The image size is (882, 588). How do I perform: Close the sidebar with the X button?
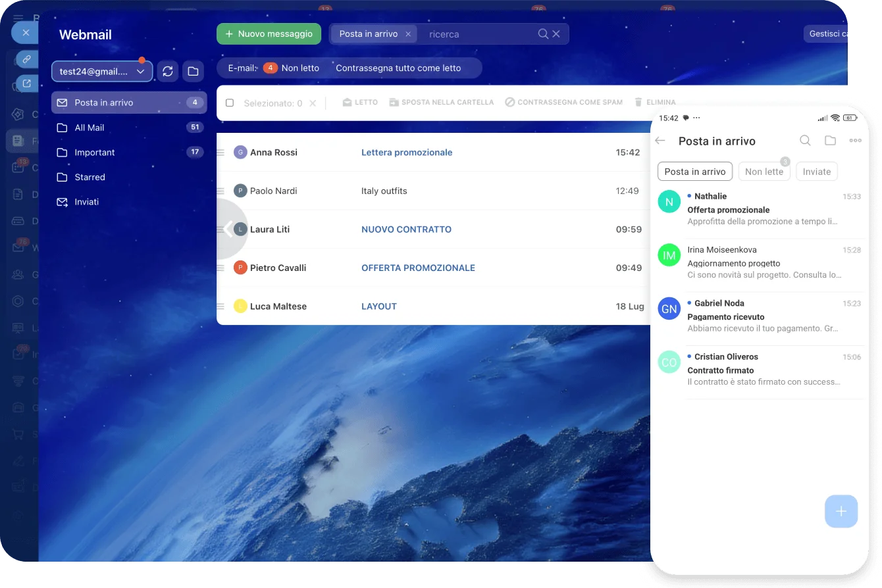point(26,32)
